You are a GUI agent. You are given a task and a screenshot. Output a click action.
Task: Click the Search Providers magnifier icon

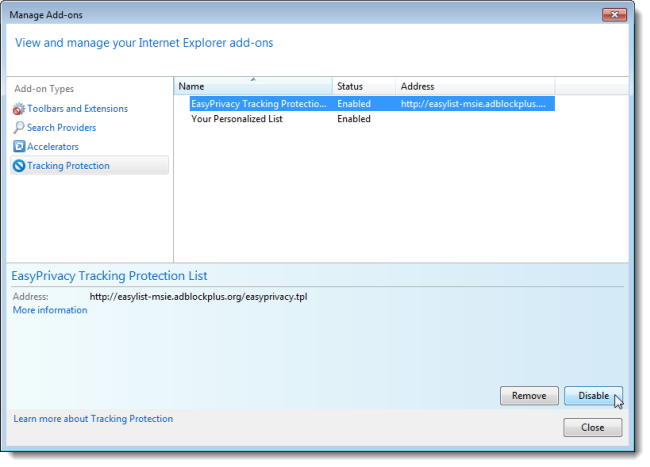tap(19, 128)
